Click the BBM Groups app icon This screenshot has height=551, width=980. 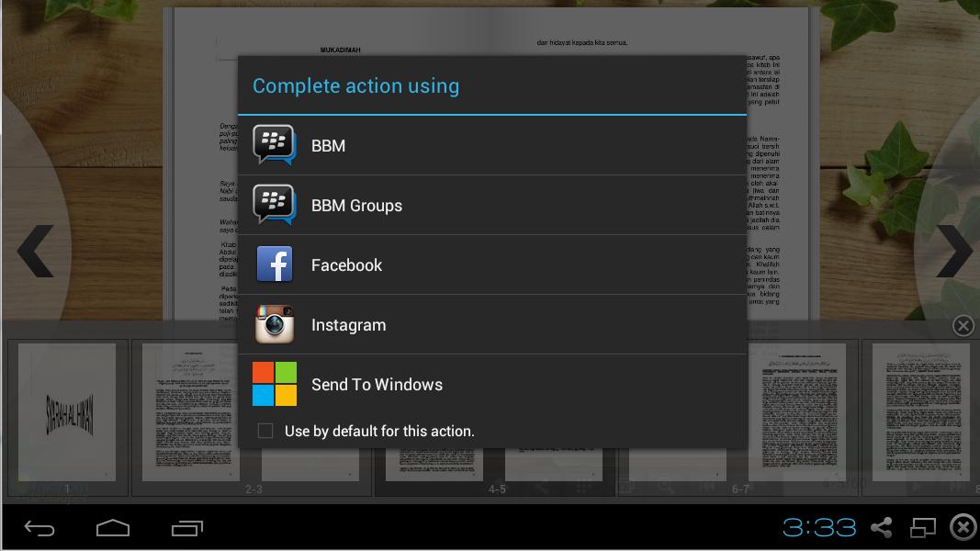point(275,205)
